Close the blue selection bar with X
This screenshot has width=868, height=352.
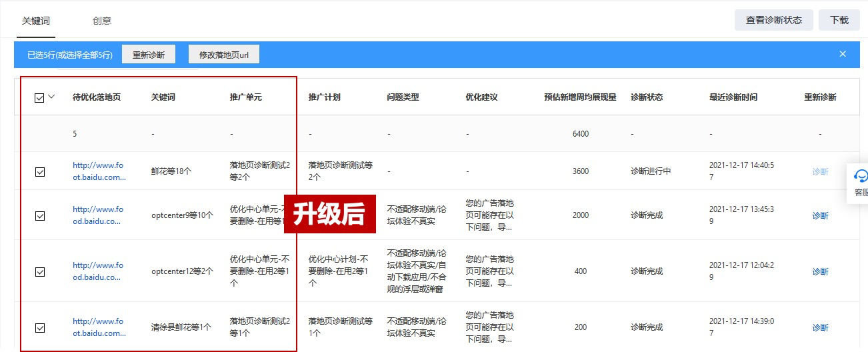[843, 54]
